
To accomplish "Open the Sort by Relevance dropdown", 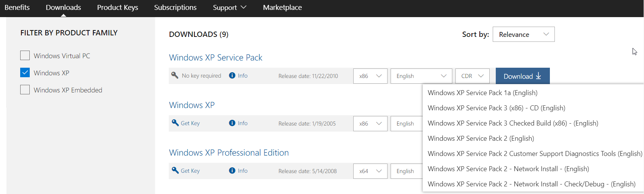I will [524, 34].
